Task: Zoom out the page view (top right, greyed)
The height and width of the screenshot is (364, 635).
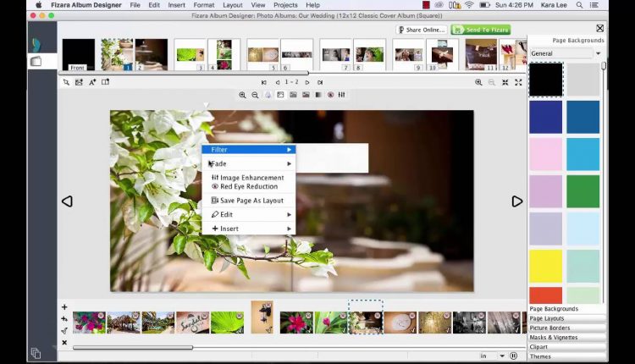Action: tap(492, 82)
